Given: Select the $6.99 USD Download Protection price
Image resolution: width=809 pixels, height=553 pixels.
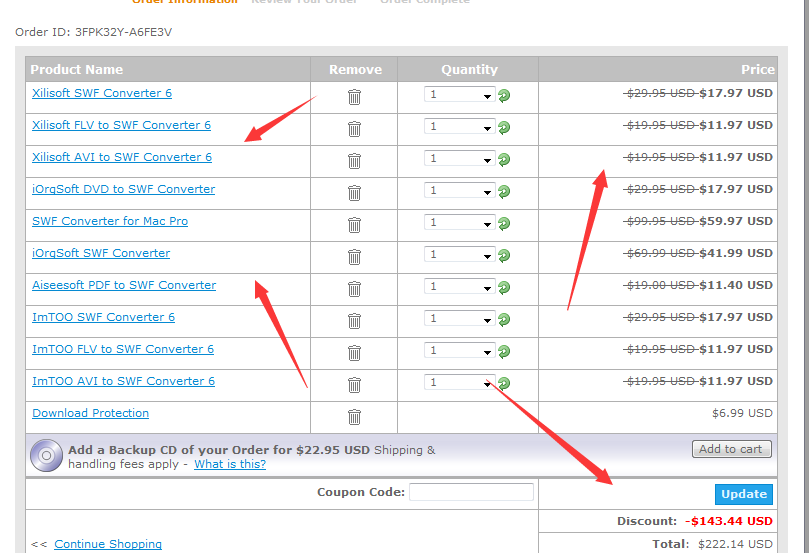Looking at the screenshot, I should pos(742,413).
